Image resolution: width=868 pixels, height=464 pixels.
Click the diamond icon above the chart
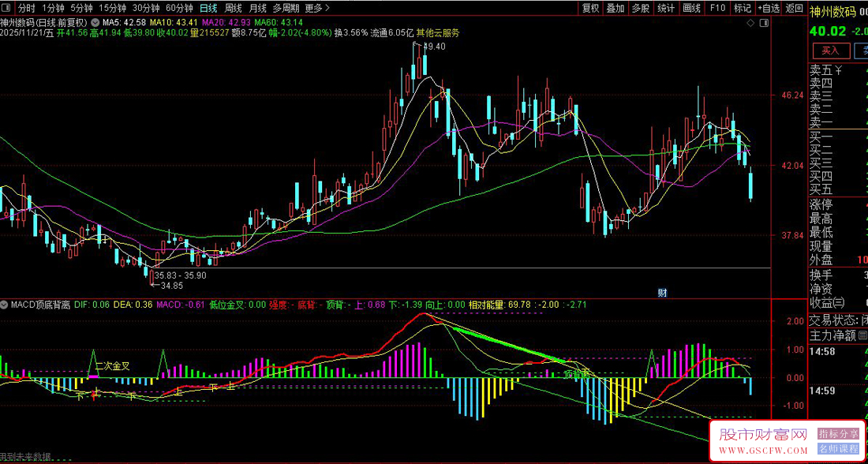pyautogui.click(x=750, y=23)
